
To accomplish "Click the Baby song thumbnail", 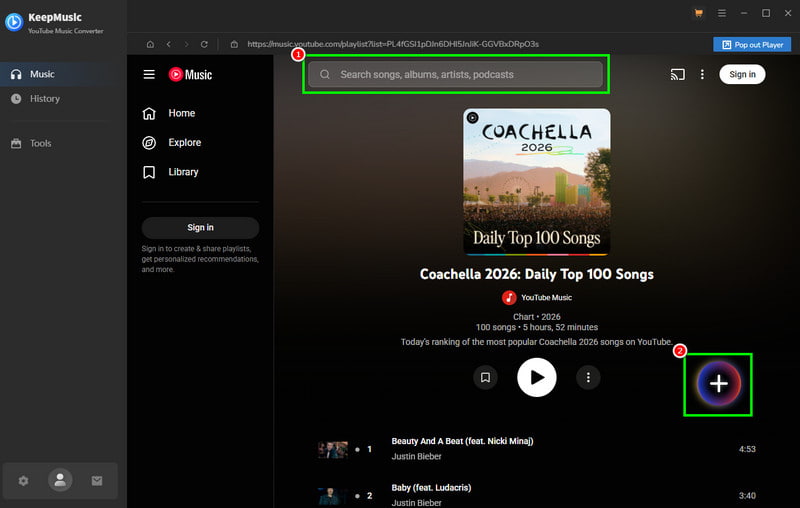I will click(x=333, y=496).
